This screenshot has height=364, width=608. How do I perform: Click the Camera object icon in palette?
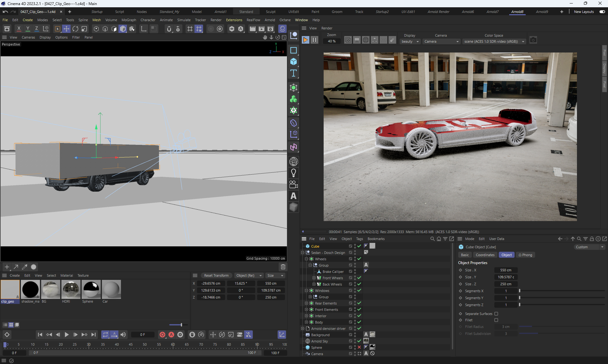click(294, 184)
